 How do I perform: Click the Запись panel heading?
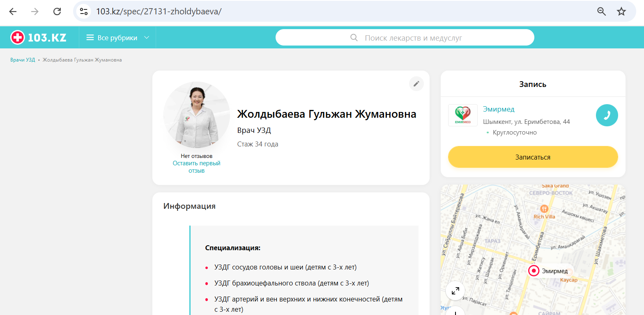click(x=533, y=84)
